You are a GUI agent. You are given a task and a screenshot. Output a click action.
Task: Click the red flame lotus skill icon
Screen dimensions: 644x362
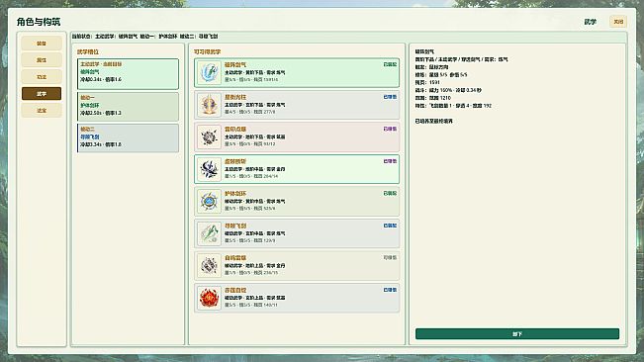[209, 298]
